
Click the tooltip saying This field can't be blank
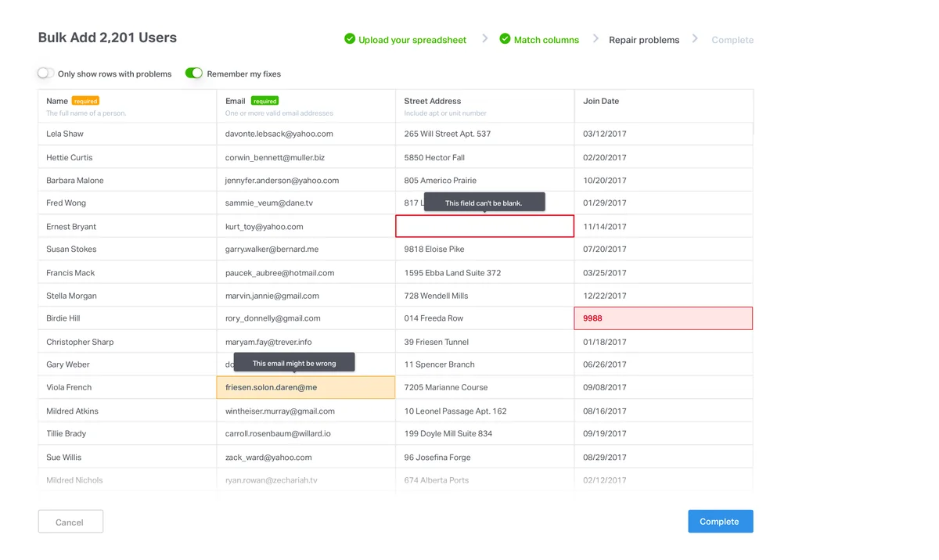pos(484,201)
